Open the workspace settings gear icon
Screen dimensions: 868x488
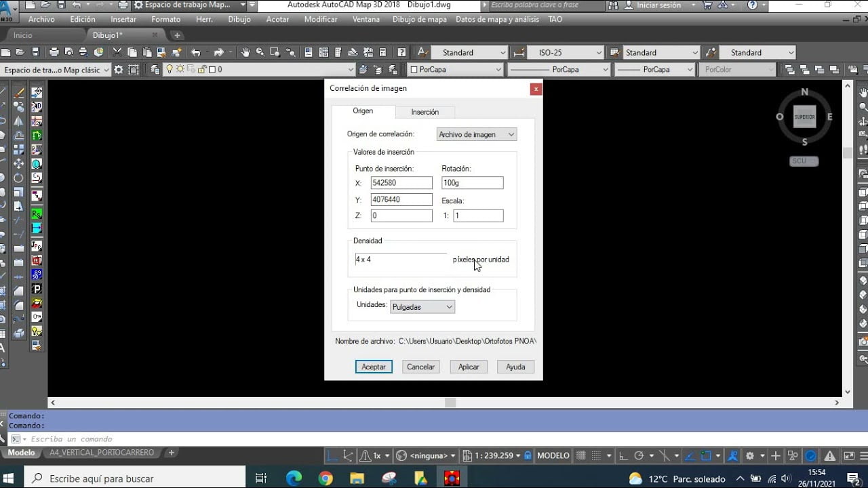(119, 69)
